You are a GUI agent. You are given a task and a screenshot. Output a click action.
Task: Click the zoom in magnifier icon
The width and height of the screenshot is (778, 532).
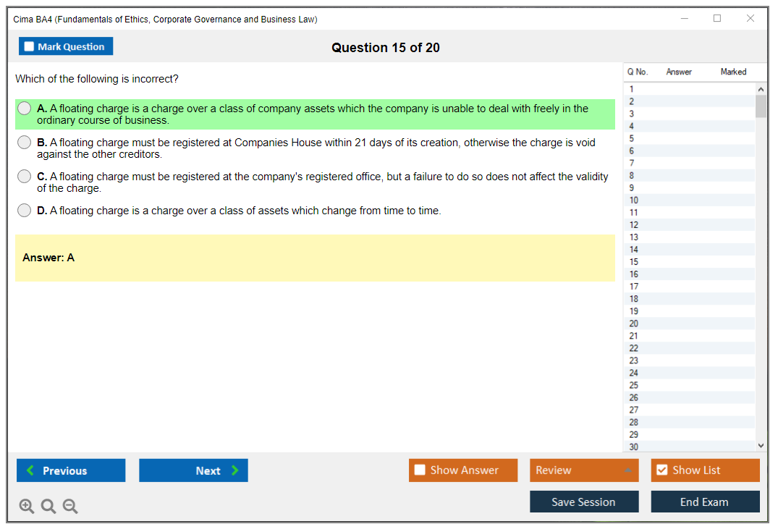pyautogui.click(x=27, y=507)
